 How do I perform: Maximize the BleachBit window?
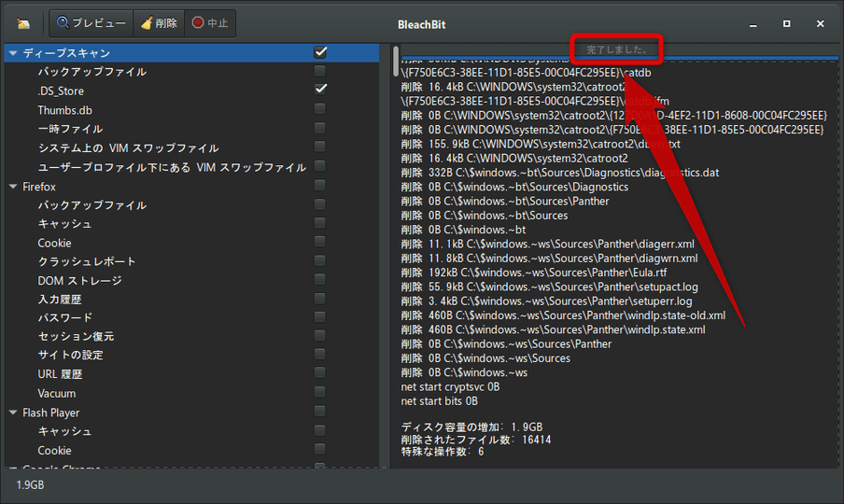click(x=786, y=23)
